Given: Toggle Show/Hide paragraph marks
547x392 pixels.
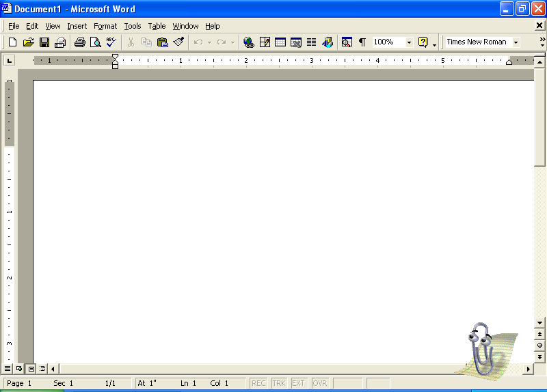Looking at the screenshot, I should click(x=362, y=42).
